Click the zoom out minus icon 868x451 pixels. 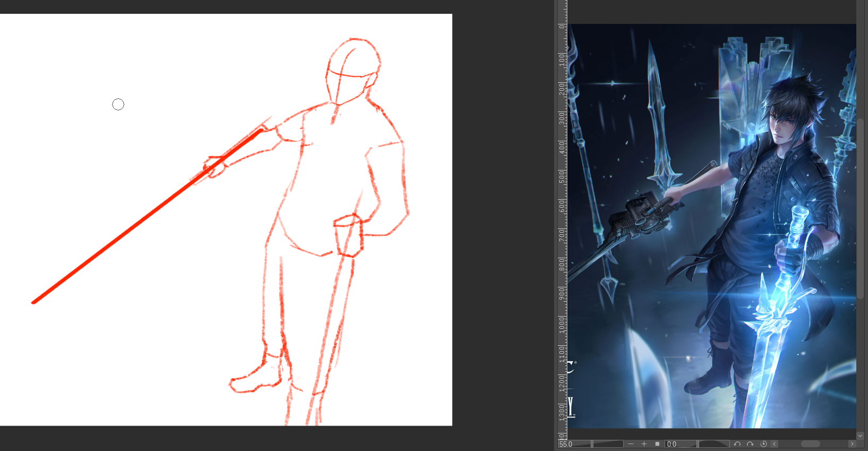pos(631,444)
